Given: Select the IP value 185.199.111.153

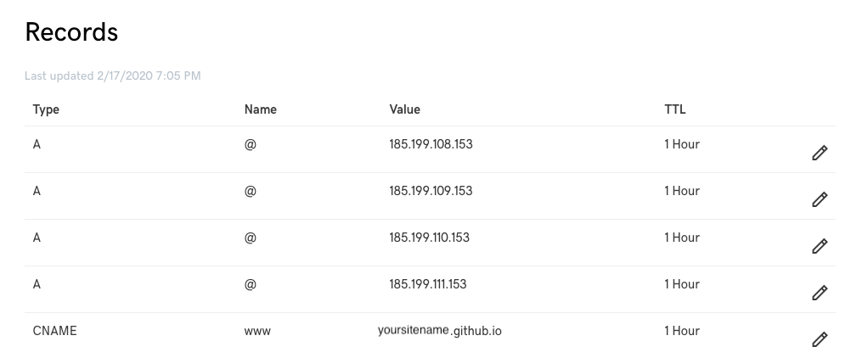Looking at the screenshot, I should 428,284.
